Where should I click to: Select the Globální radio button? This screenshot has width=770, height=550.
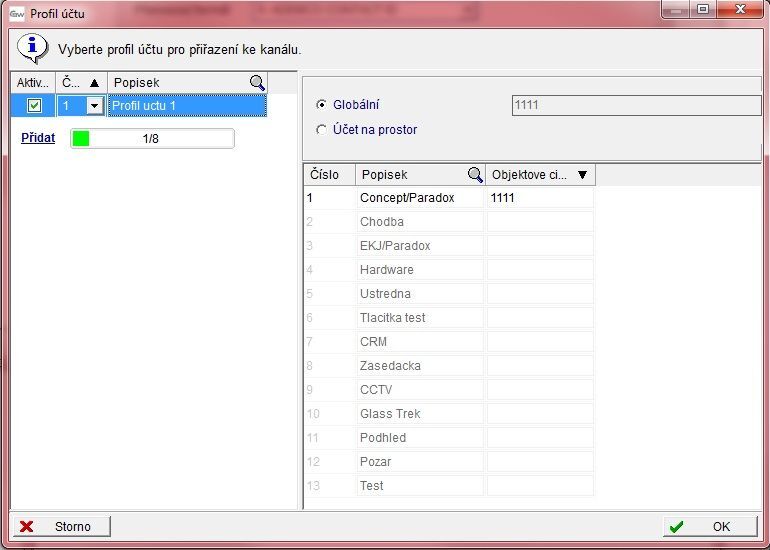click(x=321, y=105)
